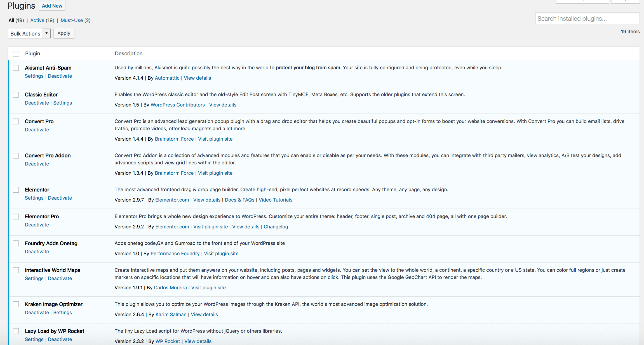Filter by Must-Use (2) plugins
644x345 pixels.
(x=76, y=20)
